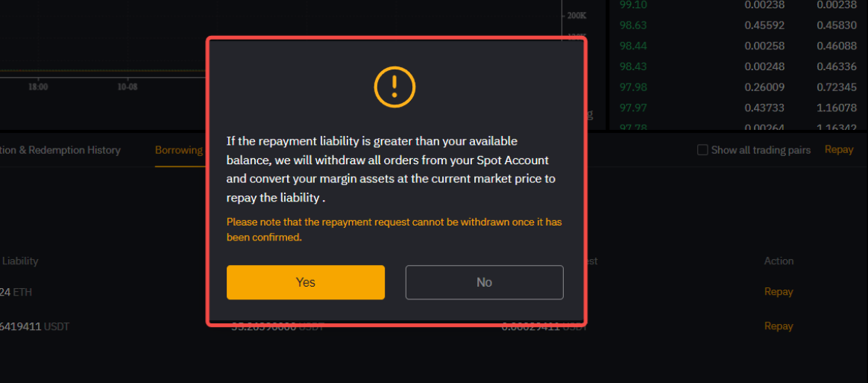Repay the ETH liability row
The height and width of the screenshot is (383, 868).
coord(779,292)
